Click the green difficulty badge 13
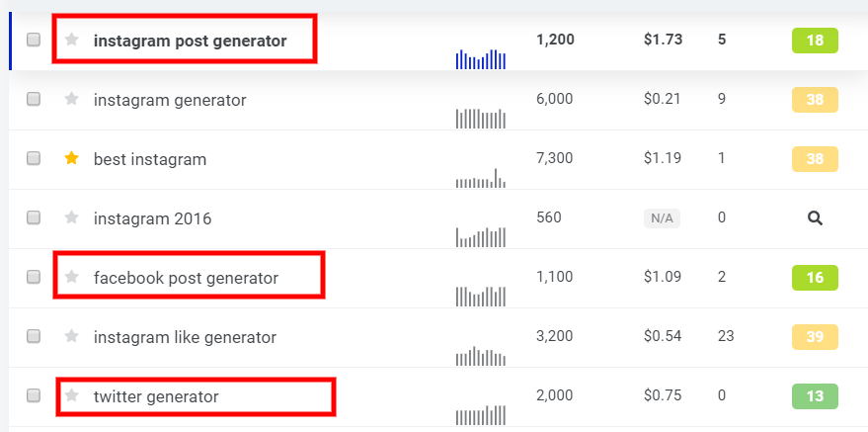The image size is (868, 432). (x=815, y=396)
